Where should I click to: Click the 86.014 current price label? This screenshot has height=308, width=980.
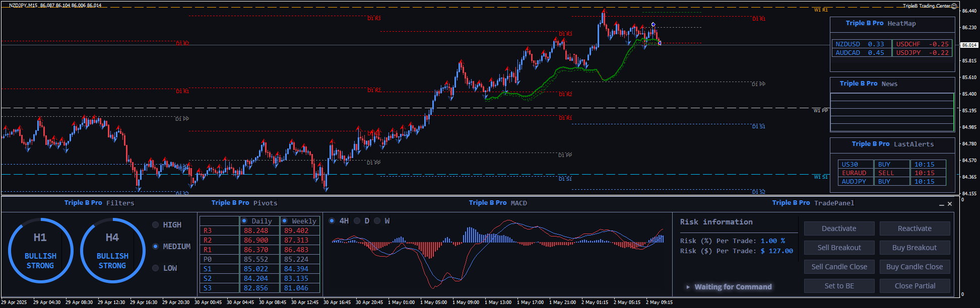tap(969, 45)
